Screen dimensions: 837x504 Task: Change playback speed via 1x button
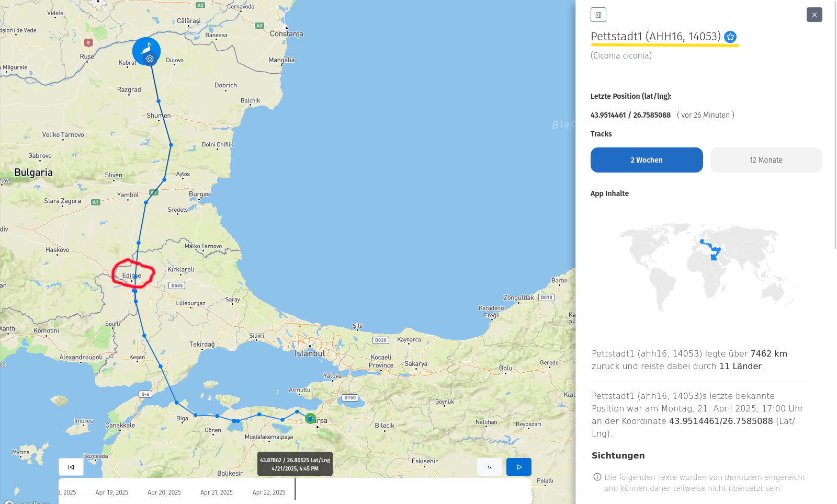coord(489,467)
